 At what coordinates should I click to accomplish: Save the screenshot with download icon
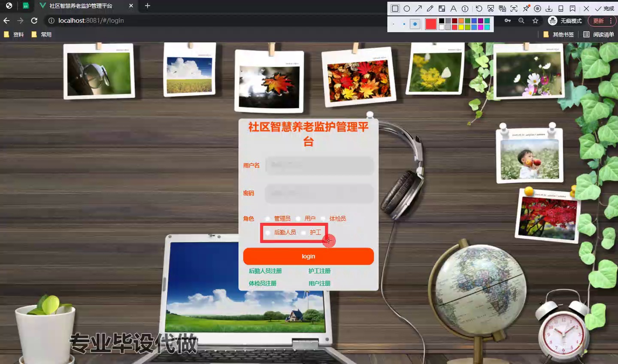point(549,9)
